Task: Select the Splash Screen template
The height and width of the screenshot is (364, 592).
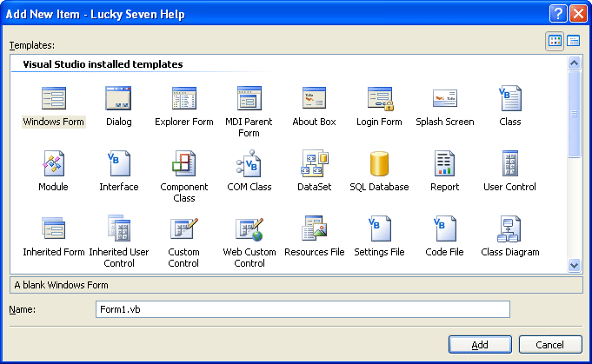Action: 445,98
